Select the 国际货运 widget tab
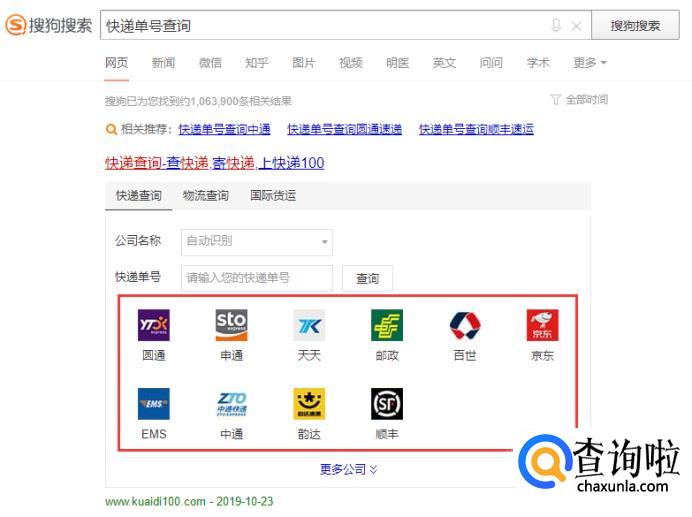 [x=273, y=196]
